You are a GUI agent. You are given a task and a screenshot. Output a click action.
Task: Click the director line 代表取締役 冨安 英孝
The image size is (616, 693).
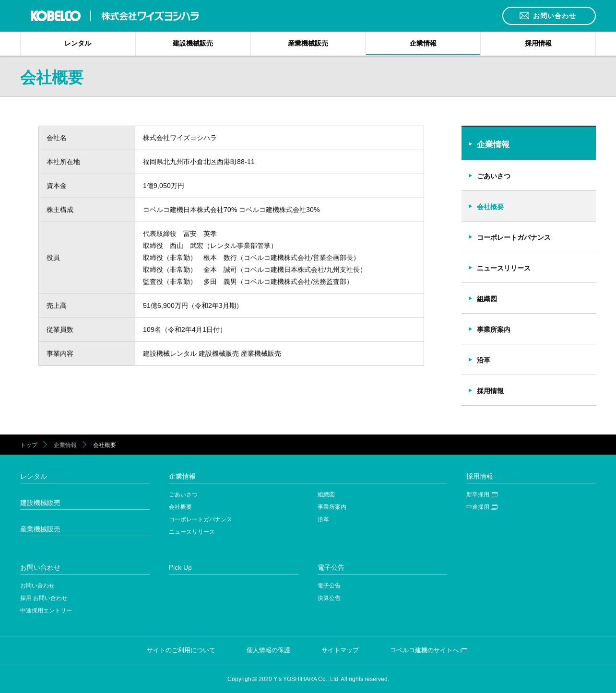[x=180, y=234]
